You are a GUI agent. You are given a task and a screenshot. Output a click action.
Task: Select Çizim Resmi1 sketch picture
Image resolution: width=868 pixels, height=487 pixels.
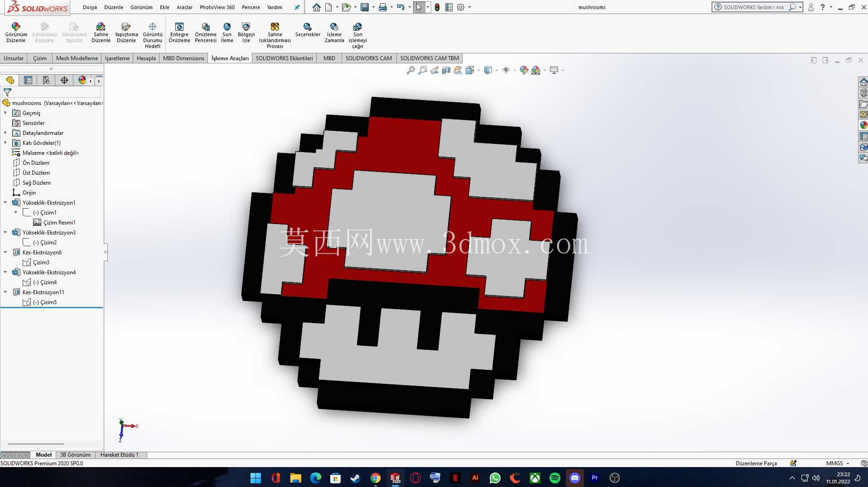point(59,222)
